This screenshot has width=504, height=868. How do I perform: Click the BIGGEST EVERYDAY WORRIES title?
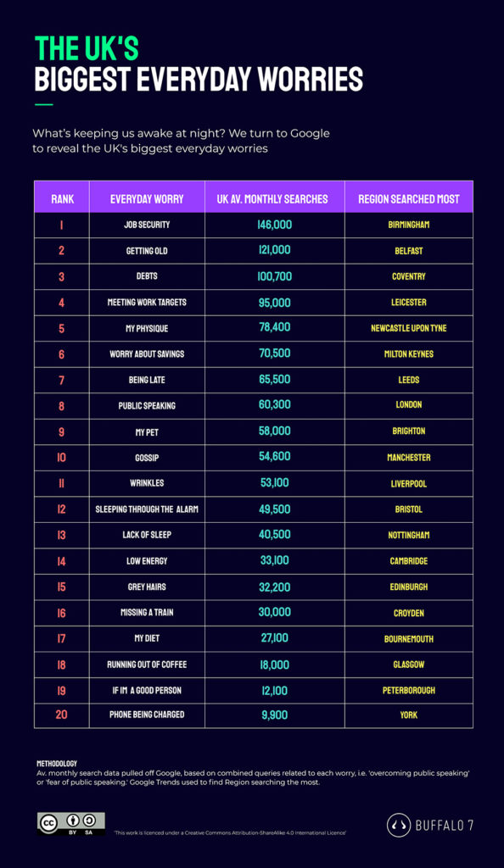[x=199, y=79]
